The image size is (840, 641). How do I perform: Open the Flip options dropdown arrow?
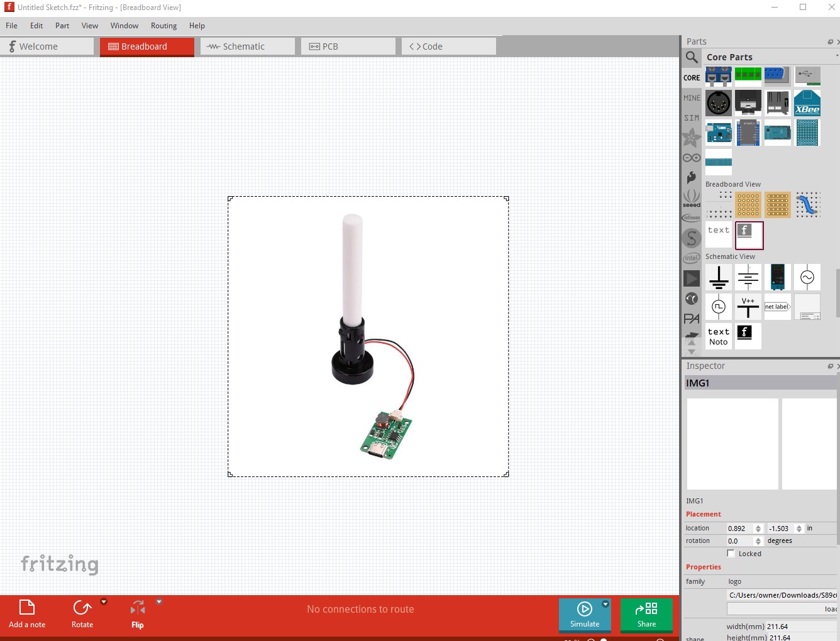tap(159, 602)
